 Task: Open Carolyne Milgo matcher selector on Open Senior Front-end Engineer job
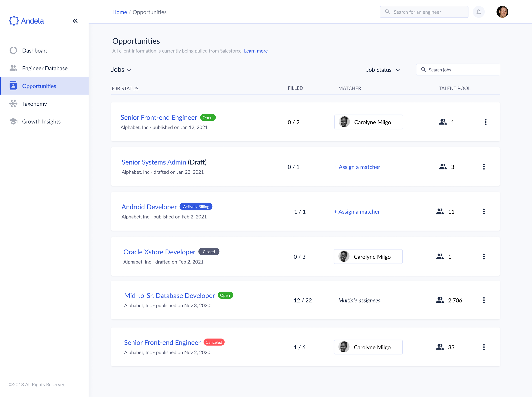pyautogui.click(x=368, y=122)
